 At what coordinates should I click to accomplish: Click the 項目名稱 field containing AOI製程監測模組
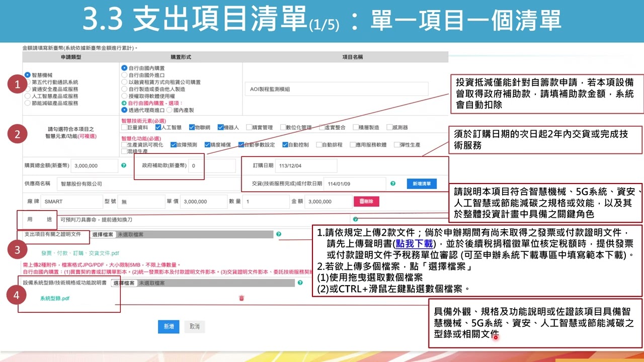click(x=337, y=89)
